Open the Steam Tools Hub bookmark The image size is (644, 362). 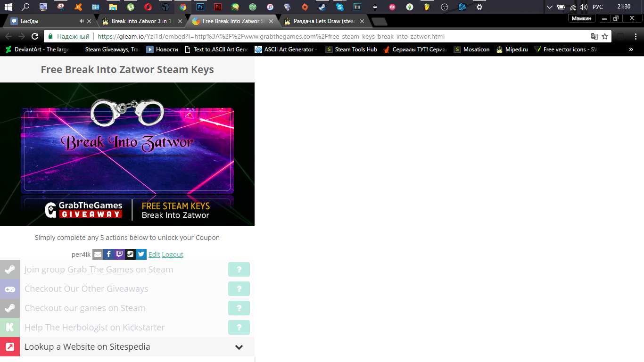click(351, 49)
